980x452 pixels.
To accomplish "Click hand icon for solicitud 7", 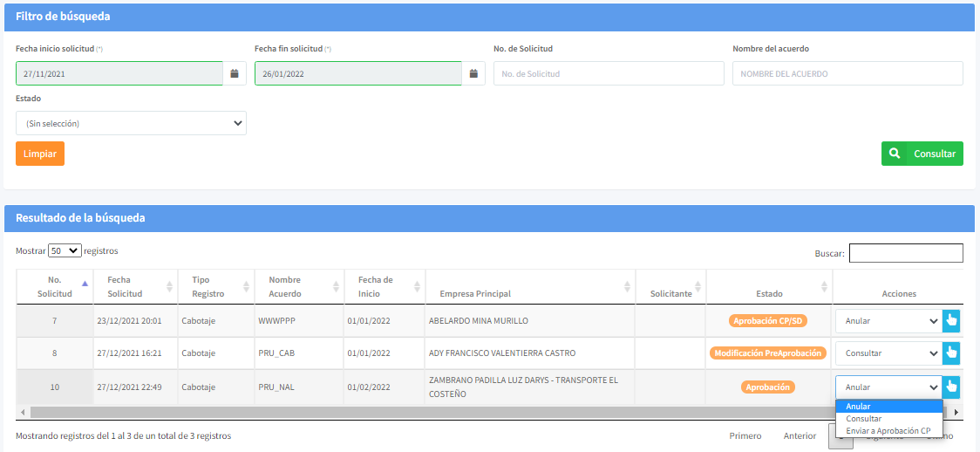I will click(x=951, y=321).
